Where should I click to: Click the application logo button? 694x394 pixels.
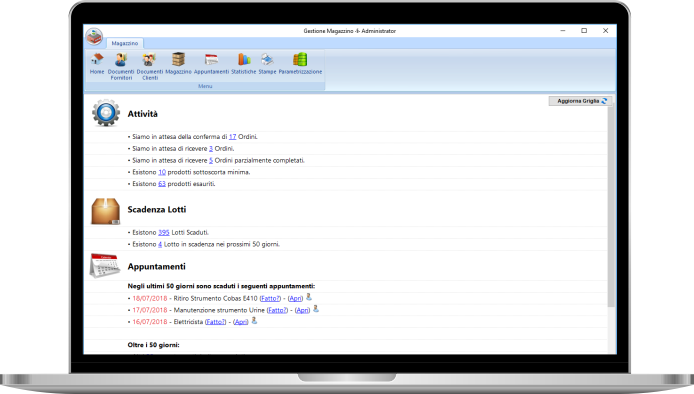coord(94,36)
